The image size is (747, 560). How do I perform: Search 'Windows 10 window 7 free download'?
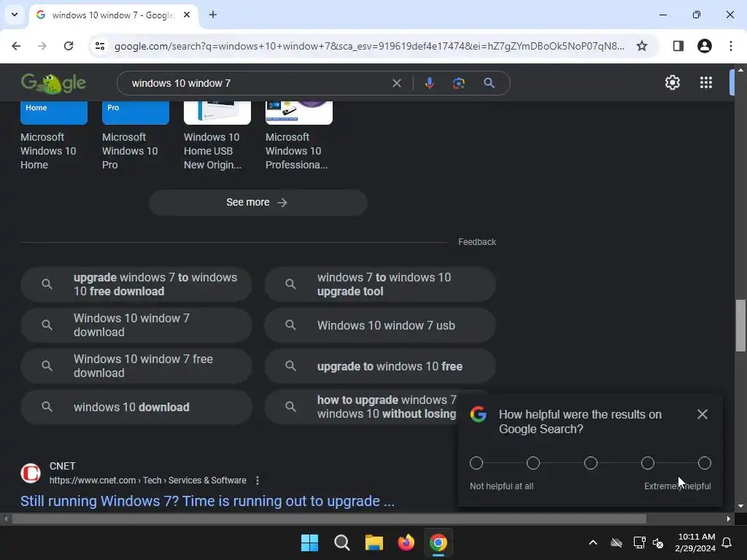[136, 366]
